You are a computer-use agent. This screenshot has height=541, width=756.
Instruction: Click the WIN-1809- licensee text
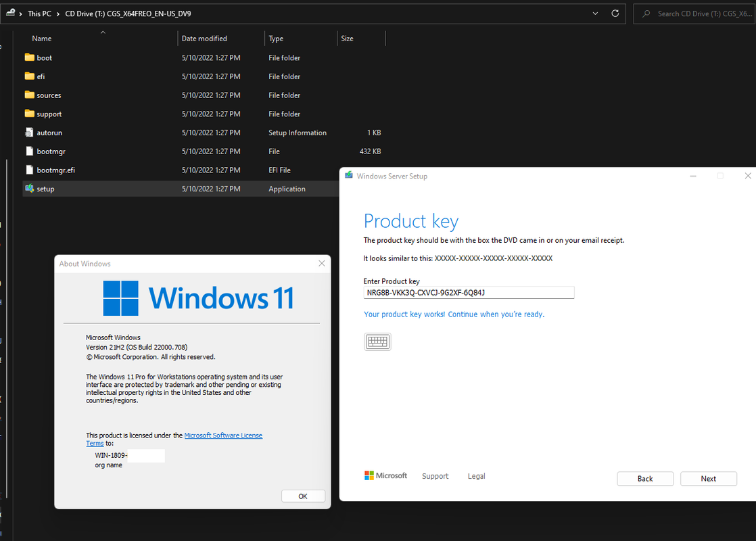[111, 455]
